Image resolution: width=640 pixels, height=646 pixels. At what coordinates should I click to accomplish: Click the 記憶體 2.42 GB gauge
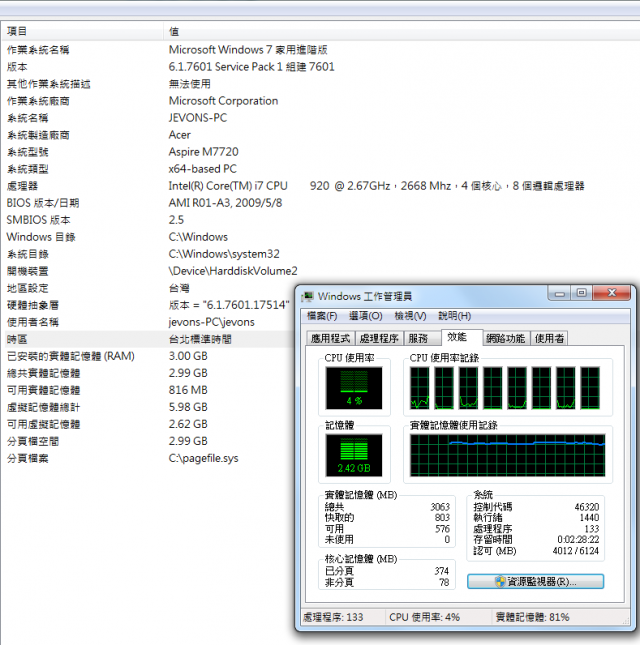354,455
